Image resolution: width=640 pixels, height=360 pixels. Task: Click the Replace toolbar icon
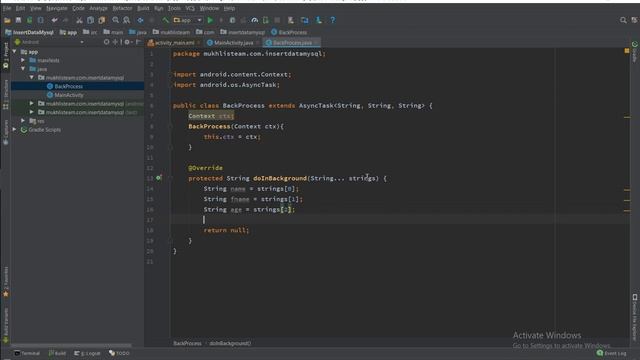[x=127, y=20]
